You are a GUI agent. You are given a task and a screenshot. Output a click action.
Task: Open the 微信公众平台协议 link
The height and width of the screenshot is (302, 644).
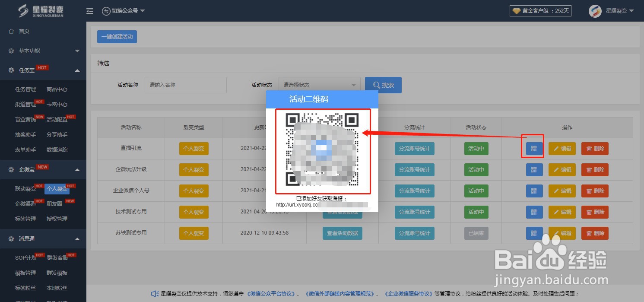pos(271,294)
